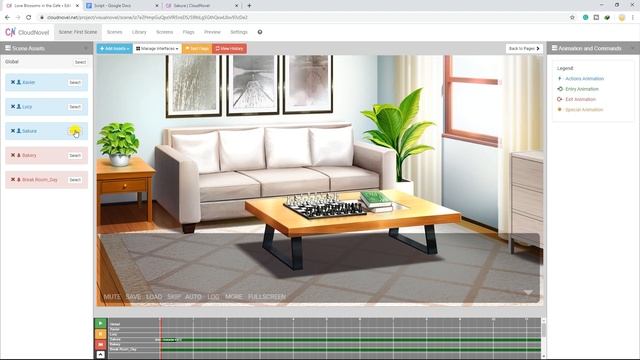Reload the page in the browser
This screenshot has height=360, width=640.
point(29,18)
